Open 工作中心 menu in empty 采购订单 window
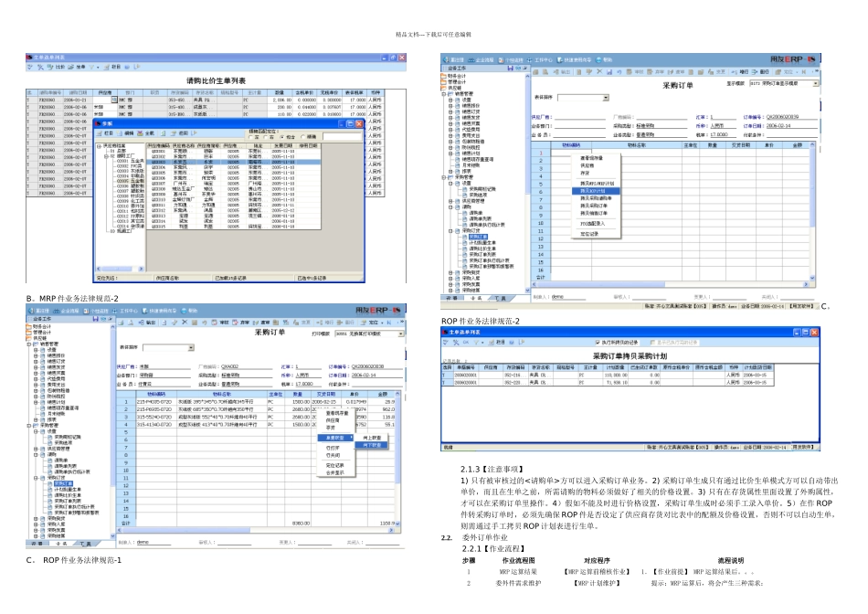The height and width of the screenshot is (614, 868). pos(540,59)
